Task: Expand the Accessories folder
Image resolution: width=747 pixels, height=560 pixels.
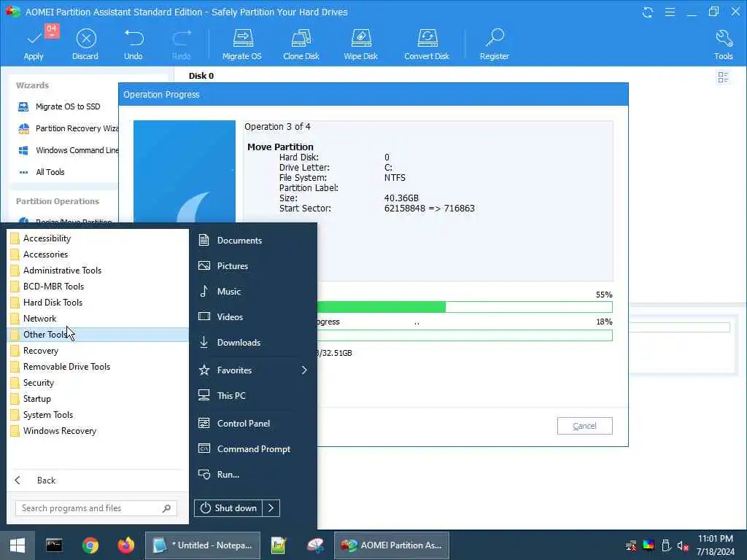Action: tap(98, 254)
